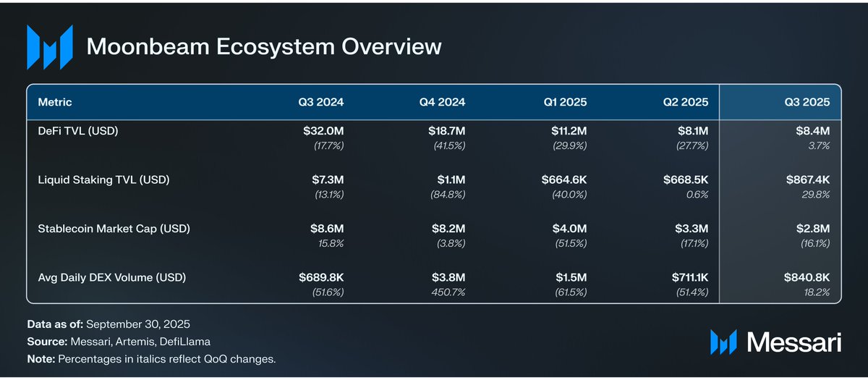Select the Q1 2025 column header
868x380 pixels.
(x=565, y=102)
